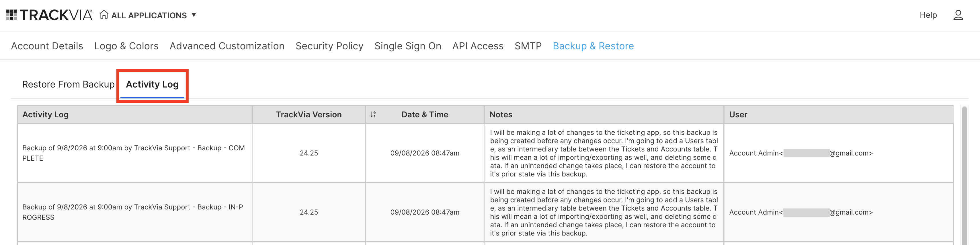Click version 24.25 in the IN-PROGRESS row
980x245 pixels.
tap(309, 212)
